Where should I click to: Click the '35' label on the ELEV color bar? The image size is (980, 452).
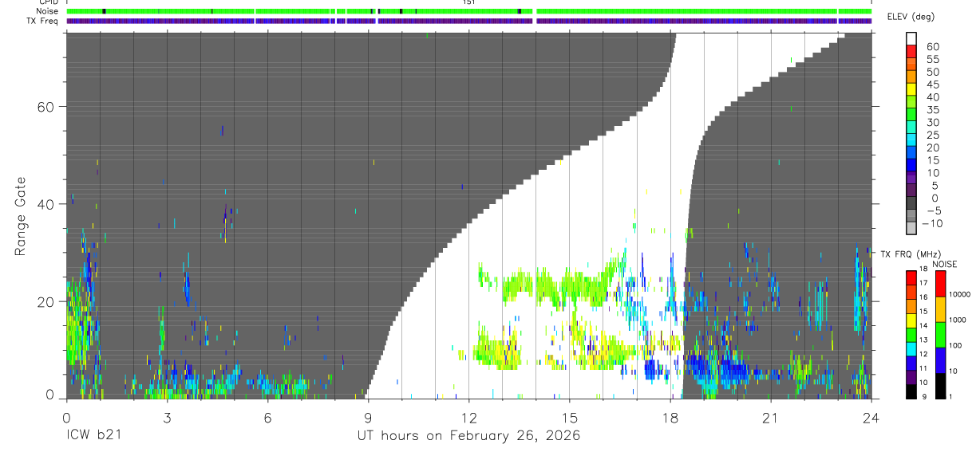point(932,110)
